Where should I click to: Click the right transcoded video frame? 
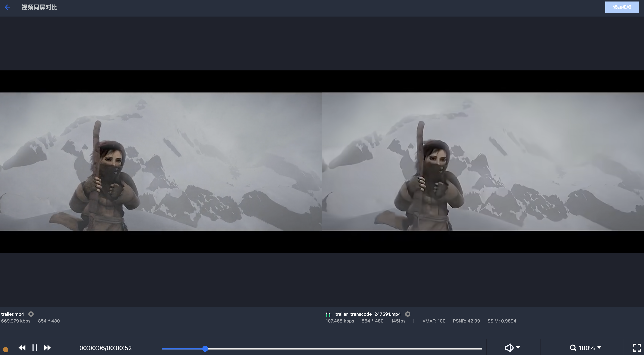click(483, 162)
